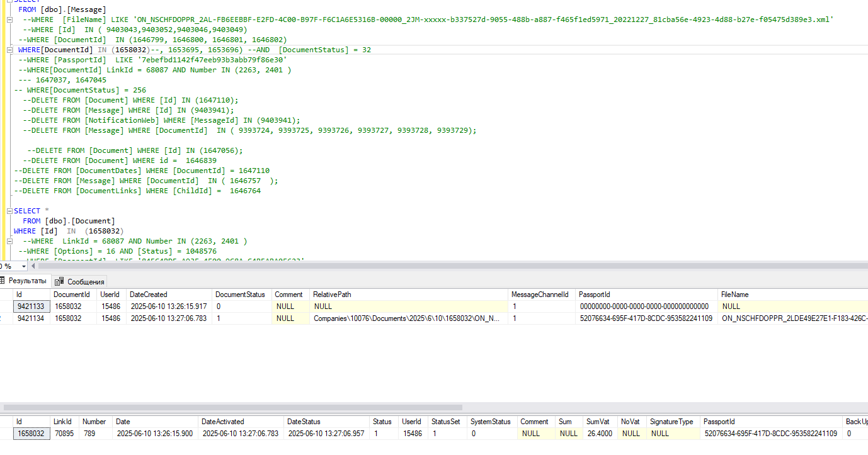Select UserId cell 15486 in Document results
The height and width of the screenshot is (455, 868).
pyautogui.click(x=414, y=434)
